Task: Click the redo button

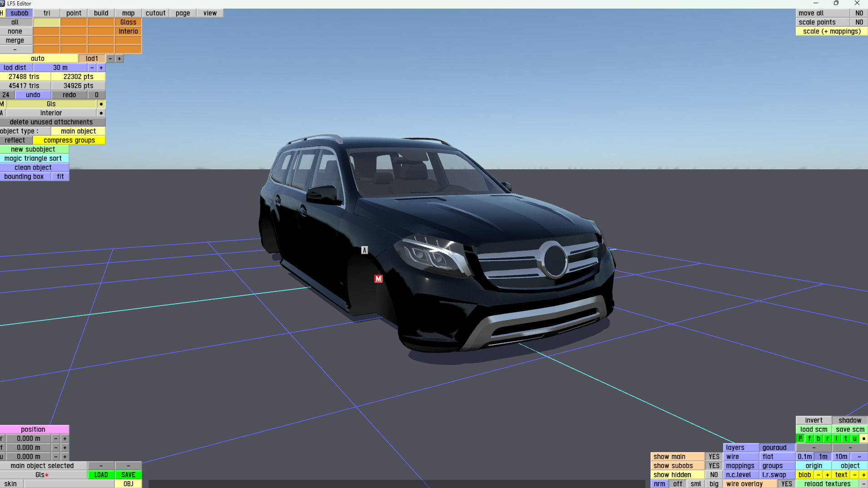Action: tap(69, 95)
